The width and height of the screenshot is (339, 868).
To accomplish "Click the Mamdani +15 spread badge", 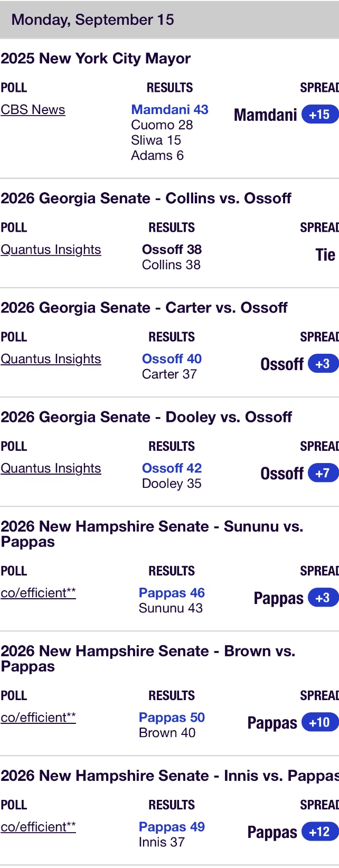I will tap(320, 115).
